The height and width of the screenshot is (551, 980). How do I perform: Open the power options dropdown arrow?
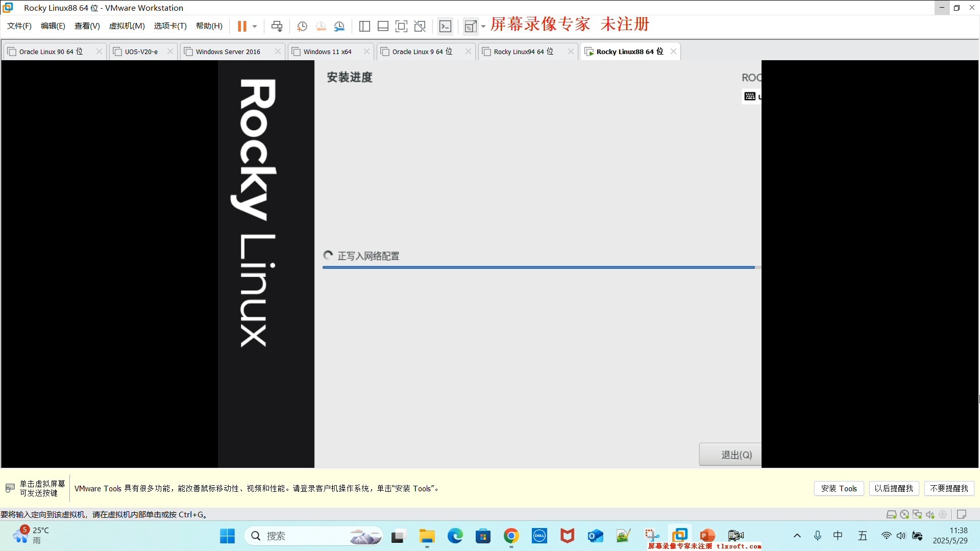tap(255, 26)
